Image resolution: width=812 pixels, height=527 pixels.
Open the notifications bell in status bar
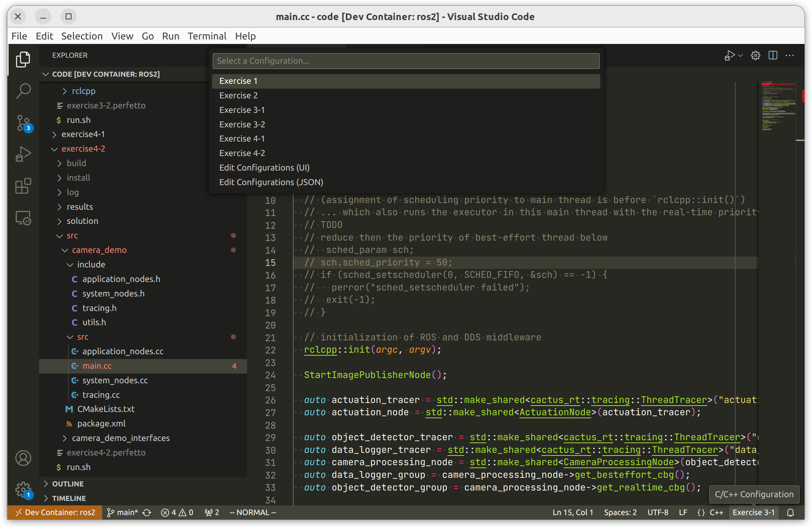coord(790,513)
